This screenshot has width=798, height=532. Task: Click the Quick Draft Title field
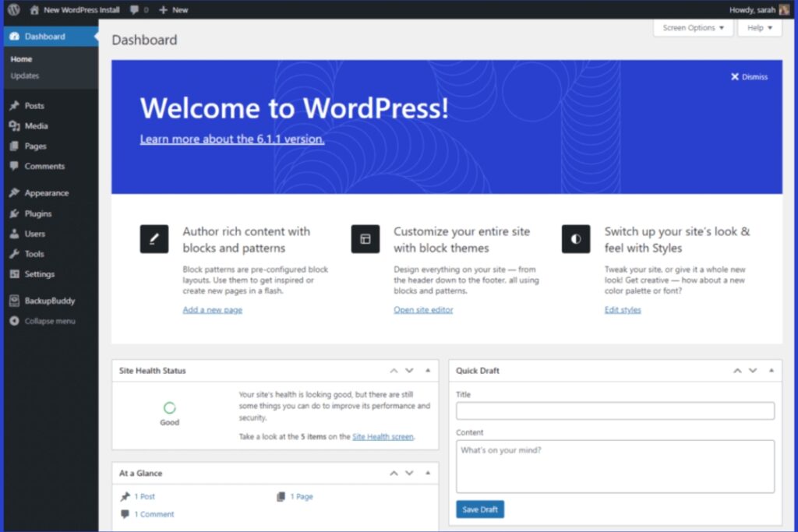point(614,410)
